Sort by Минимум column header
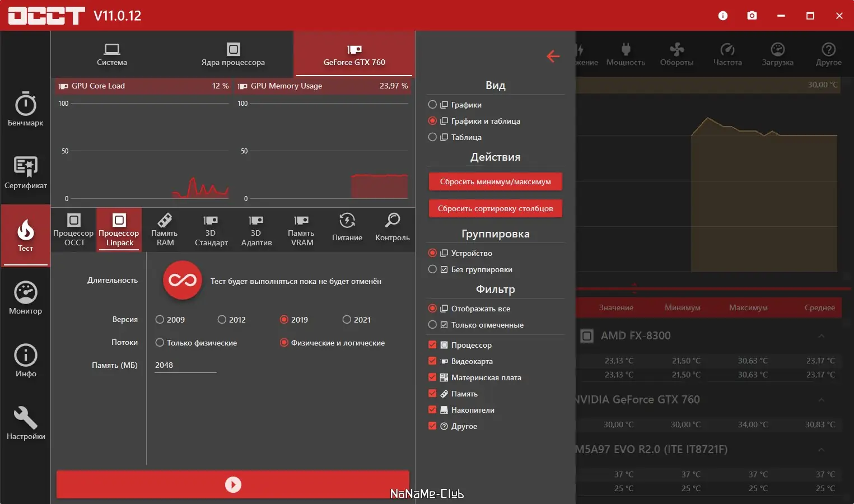This screenshot has height=504, width=854. tap(683, 307)
